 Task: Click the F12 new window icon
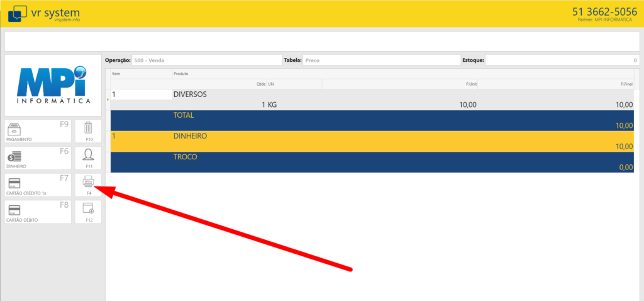click(88, 212)
